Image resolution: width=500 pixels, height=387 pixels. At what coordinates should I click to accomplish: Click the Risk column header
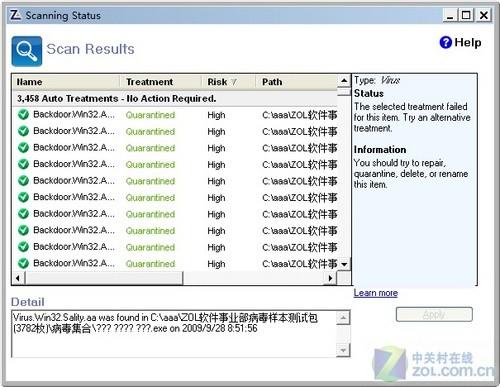point(228,82)
